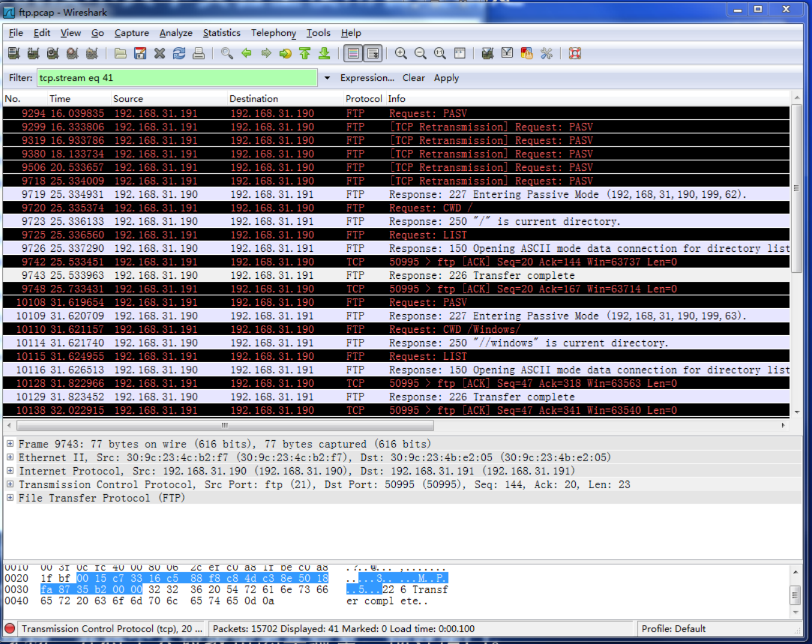
Task: Save the capture file from the toolbar
Action: [140, 53]
